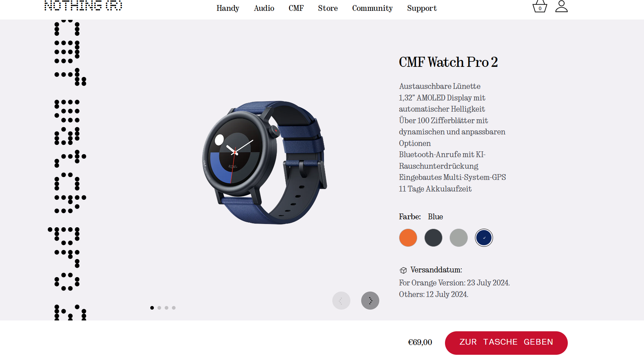Screen dimensions: 644x362
Task: Open the CMF menu
Action: pos(296,8)
